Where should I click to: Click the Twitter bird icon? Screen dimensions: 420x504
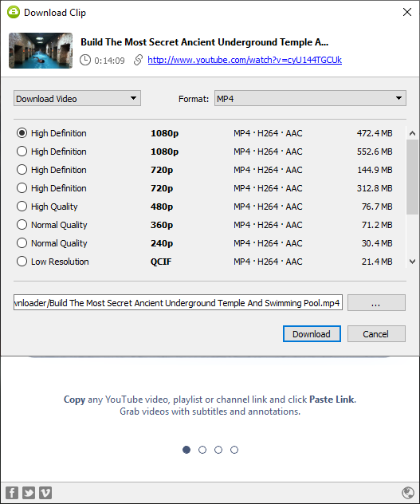[29, 492]
